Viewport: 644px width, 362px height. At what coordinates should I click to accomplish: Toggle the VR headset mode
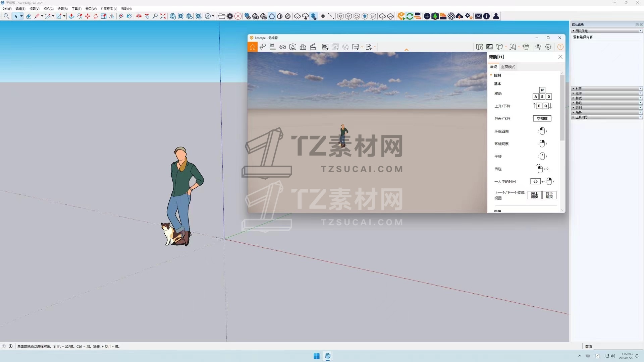pos(526,47)
